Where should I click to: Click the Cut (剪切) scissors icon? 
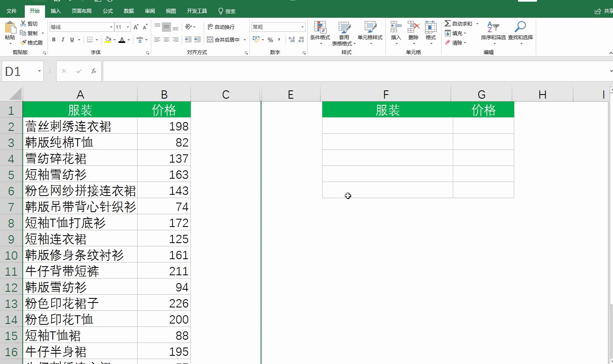(x=24, y=24)
